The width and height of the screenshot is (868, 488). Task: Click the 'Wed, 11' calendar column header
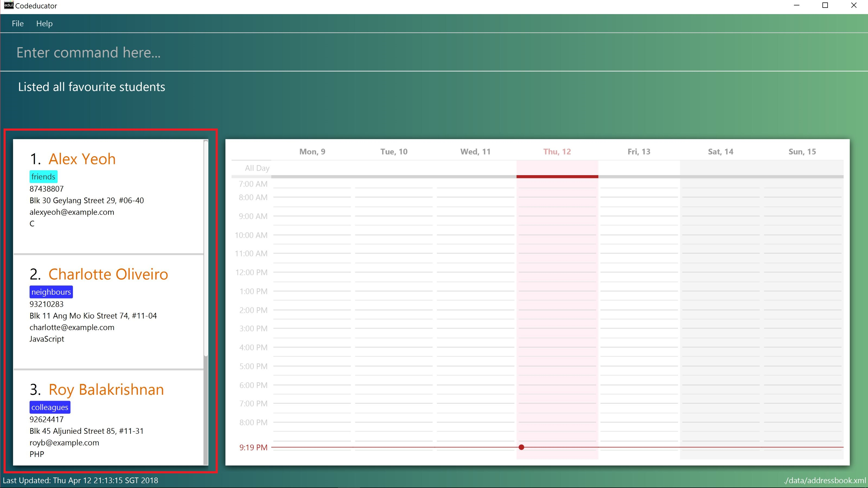(476, 152)
